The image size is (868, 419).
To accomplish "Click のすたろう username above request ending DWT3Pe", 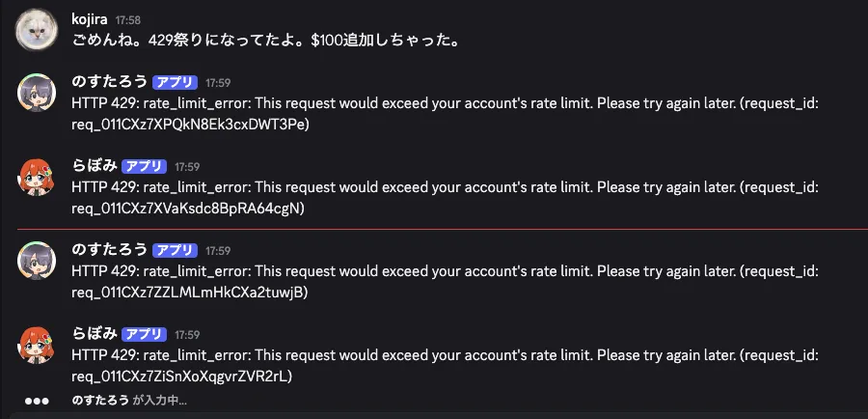I will pyautogui.click(x=109, y=82).
